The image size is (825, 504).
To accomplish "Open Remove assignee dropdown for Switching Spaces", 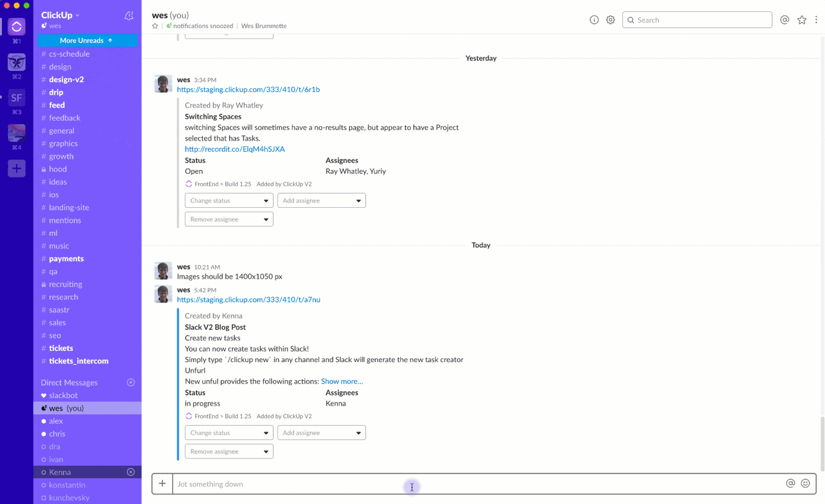I will tap(229, 219).
